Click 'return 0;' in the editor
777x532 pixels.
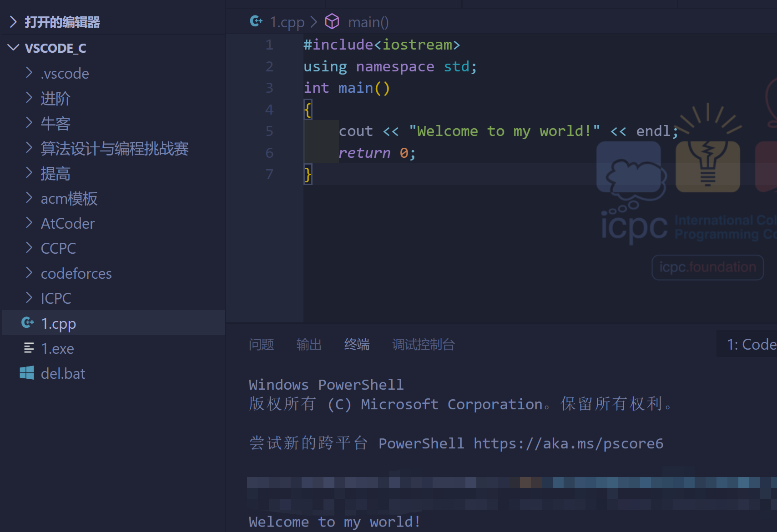click(x=377, y=153)
